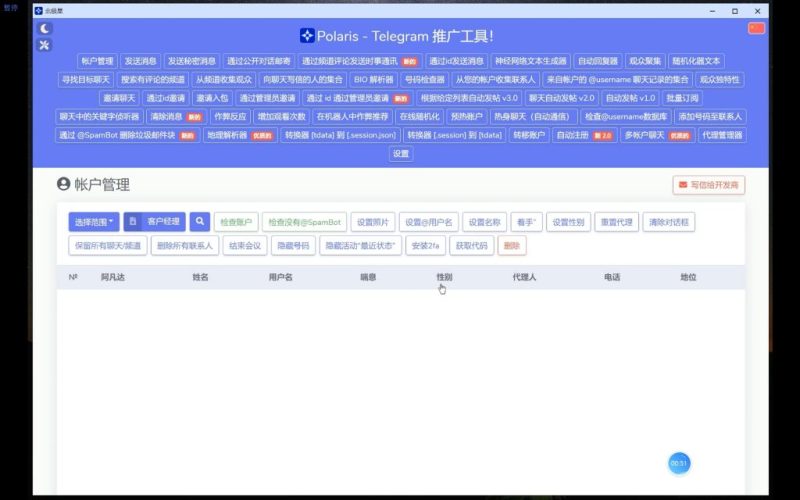This screenshot has width=800, height=500.
Task: Open the 通过id邀请 menu item
Action: (166, 98)
